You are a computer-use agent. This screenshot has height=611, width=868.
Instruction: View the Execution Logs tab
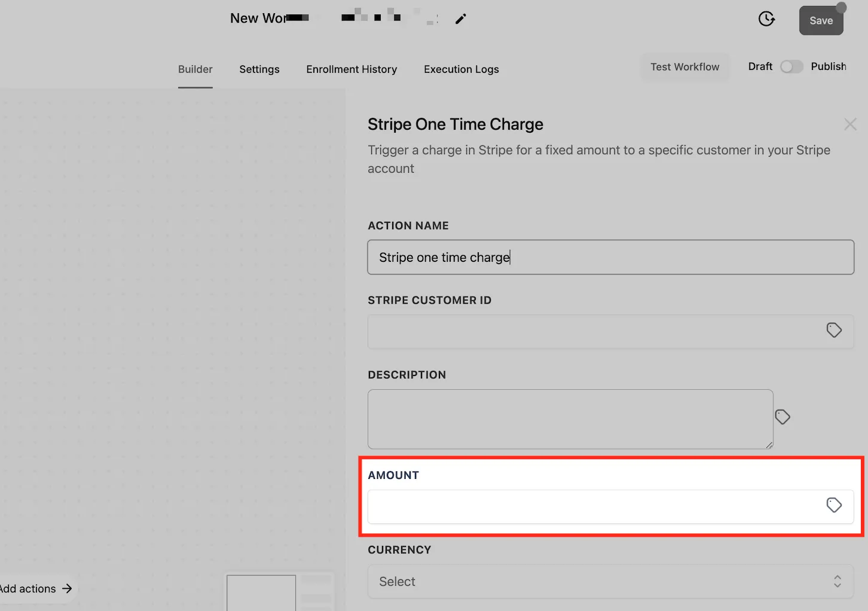tap(461, 69)
